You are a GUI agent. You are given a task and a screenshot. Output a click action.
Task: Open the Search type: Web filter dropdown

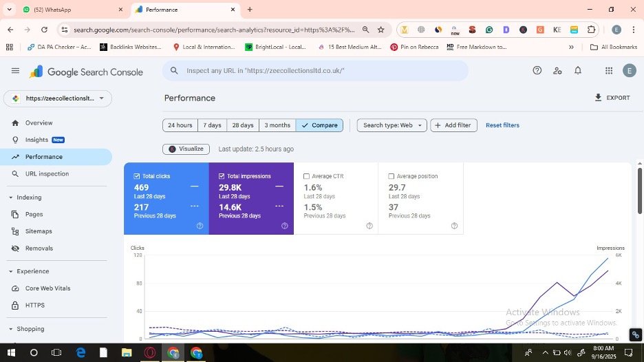click(x=391, y=125)
